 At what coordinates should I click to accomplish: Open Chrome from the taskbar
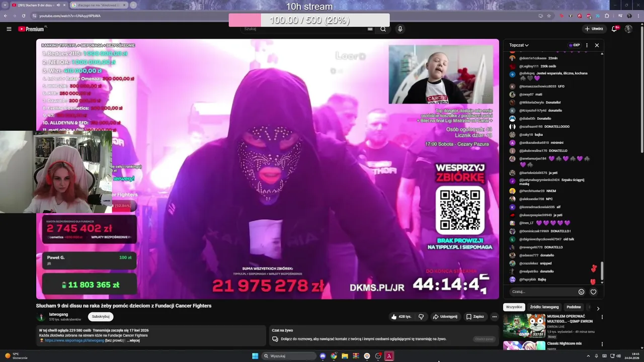click(334, 356)
